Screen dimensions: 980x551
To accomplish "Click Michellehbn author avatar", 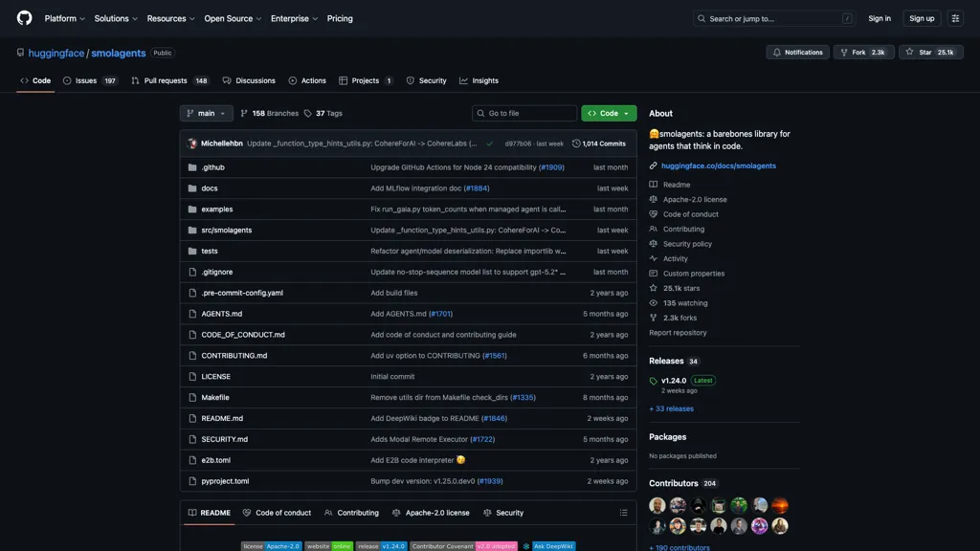I will [192, 143].
